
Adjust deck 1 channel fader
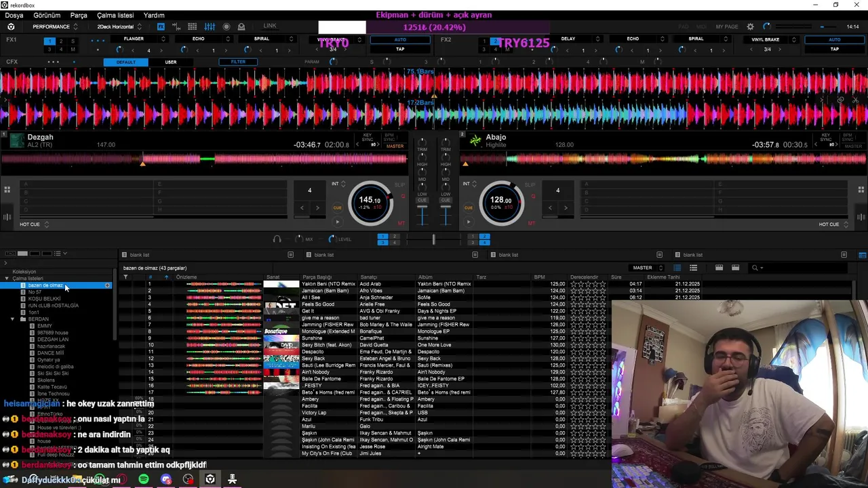(x=422, y=216)
